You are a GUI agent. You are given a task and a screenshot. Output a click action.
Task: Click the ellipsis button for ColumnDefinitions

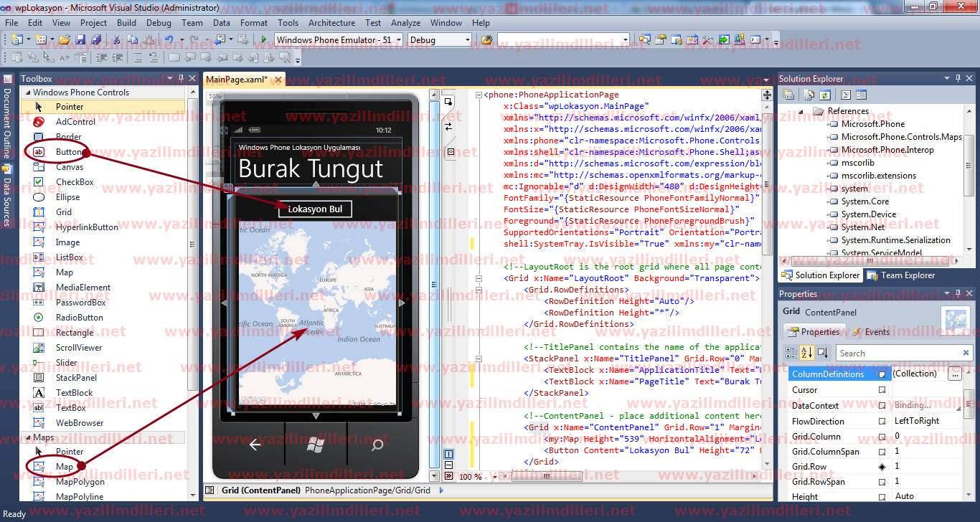pyautogui.click(x=954, y=374)
